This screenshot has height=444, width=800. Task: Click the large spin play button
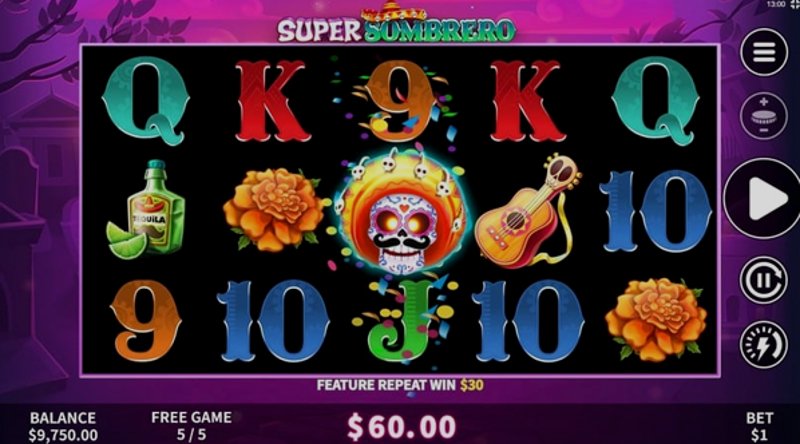point(764,198)
